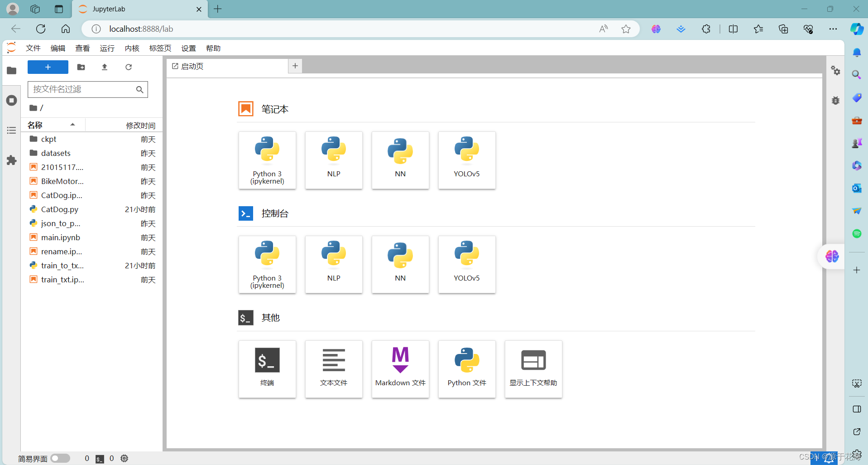The height and width of the screenshot is (465, 868).
Task: Click the upload files icon
Action: pyautogui.click(x=105, y=67)
